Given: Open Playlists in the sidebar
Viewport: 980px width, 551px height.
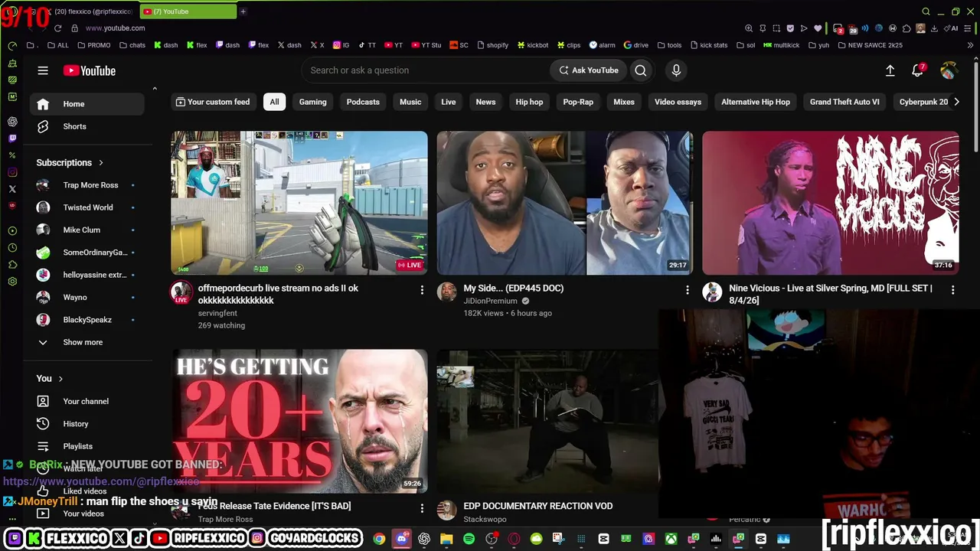Looking at the screenshot, I should (87, 446).
